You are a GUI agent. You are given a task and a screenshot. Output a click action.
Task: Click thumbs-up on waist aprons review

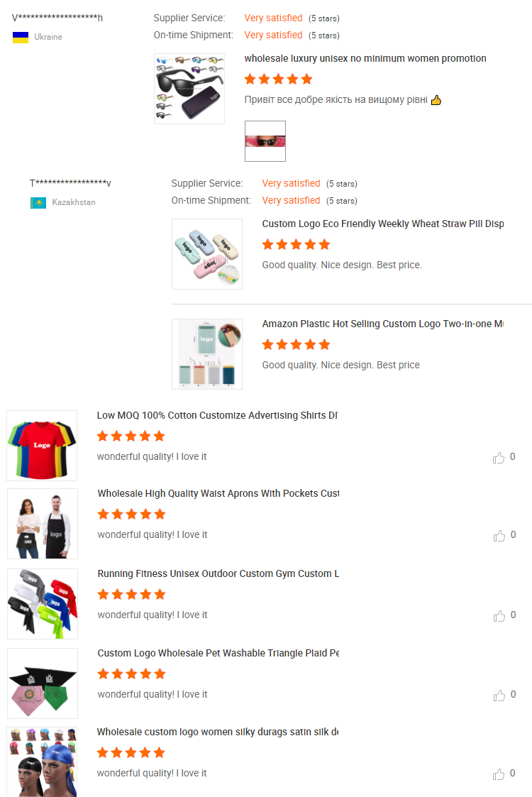(499, 536)
